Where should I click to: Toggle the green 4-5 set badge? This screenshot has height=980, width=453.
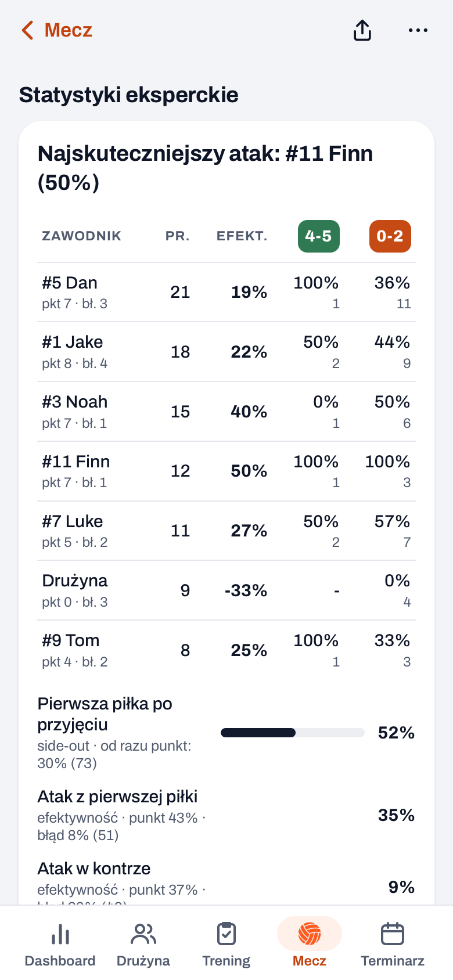(x=319, y=236)
